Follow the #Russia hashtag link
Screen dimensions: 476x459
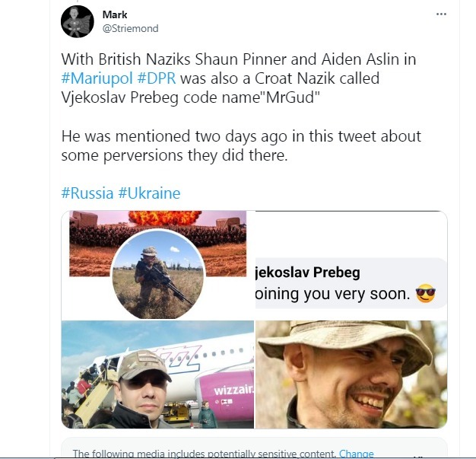[87, 193]
